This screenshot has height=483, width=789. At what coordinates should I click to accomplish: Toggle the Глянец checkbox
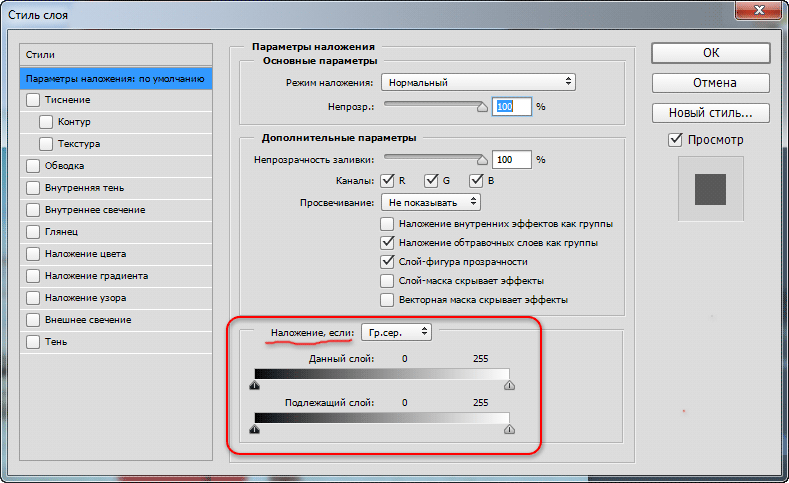tap(33, 231)
